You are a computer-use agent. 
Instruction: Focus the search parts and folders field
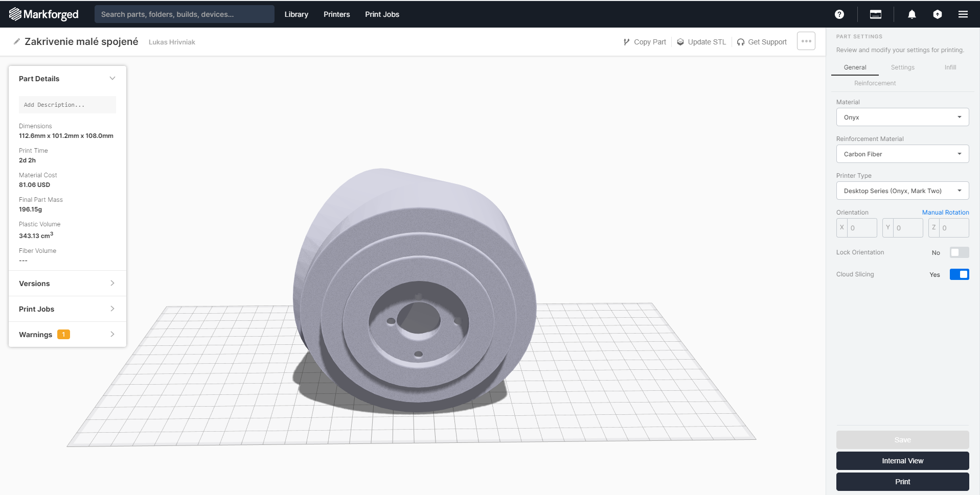pyautogui.click(x=185, y=14)
